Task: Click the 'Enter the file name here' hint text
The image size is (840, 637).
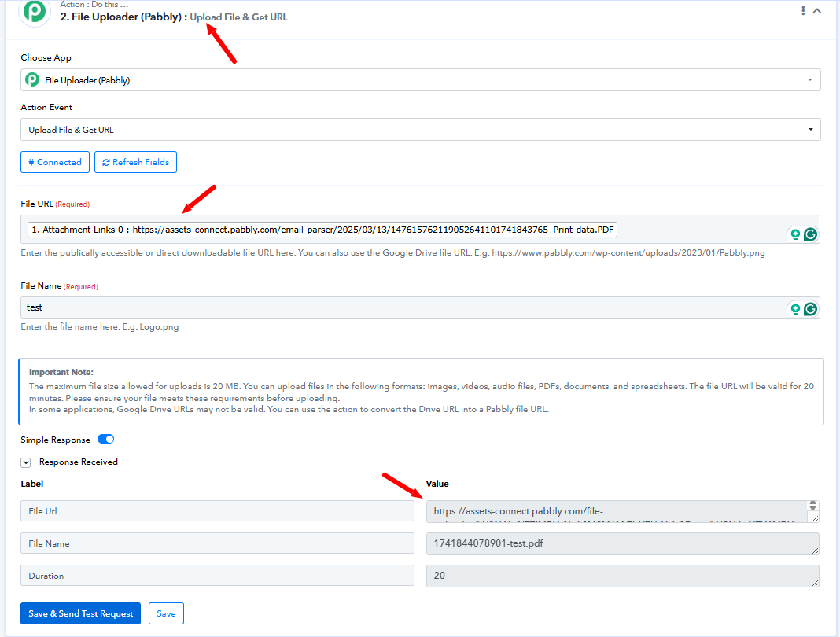Action: 100,326
